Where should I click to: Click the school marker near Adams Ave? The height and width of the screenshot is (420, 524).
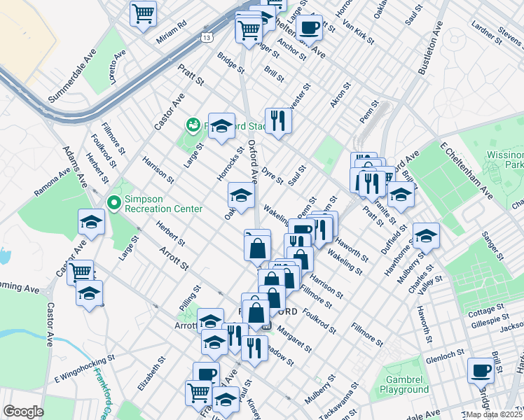pos(91,222)
